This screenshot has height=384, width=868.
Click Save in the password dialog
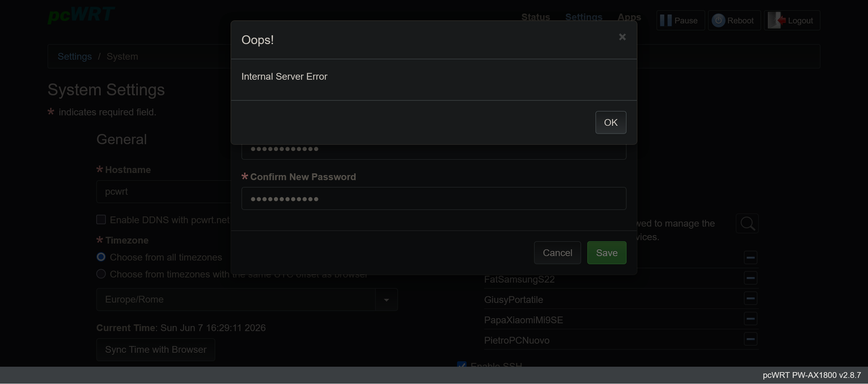(x=607, y=253)
